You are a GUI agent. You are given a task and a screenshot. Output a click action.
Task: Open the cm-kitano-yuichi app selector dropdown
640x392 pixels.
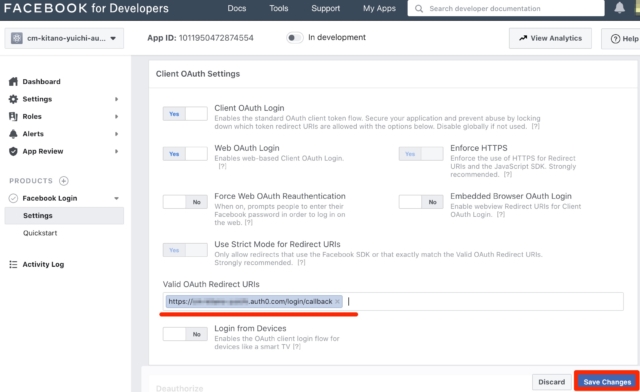[64, 38]
